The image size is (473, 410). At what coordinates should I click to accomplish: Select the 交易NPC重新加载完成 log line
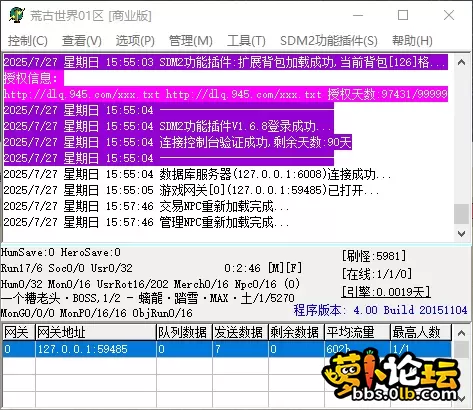pos(146,206)
